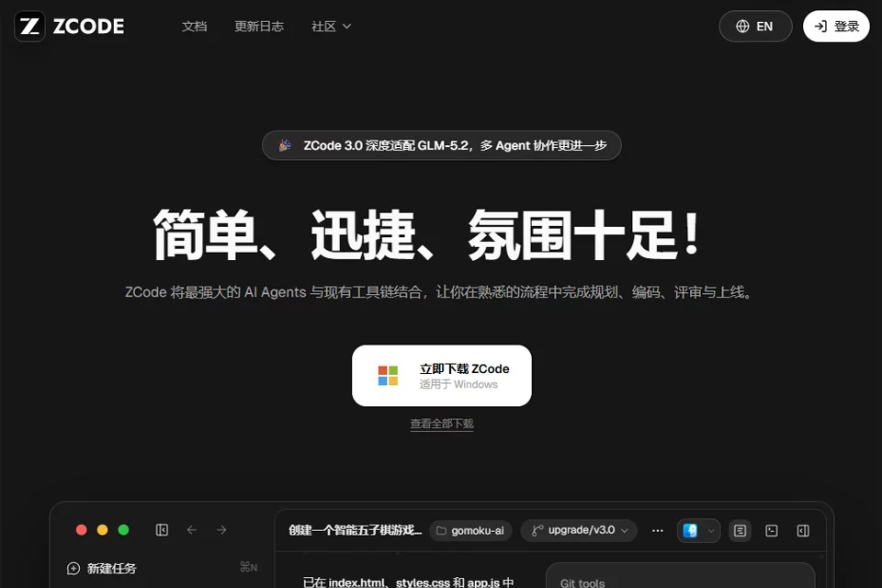Expand the 社区 dropdown menu

point(332,27)
